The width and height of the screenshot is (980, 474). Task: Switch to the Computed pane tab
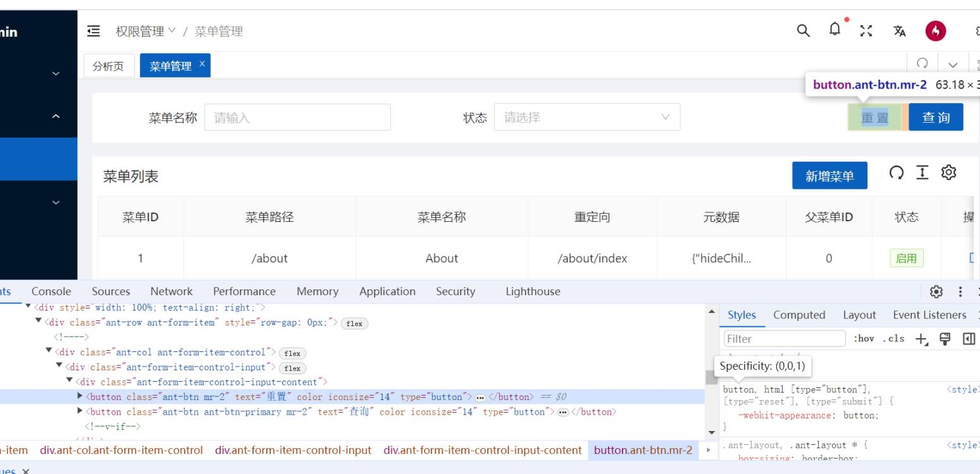click(799, 315)
